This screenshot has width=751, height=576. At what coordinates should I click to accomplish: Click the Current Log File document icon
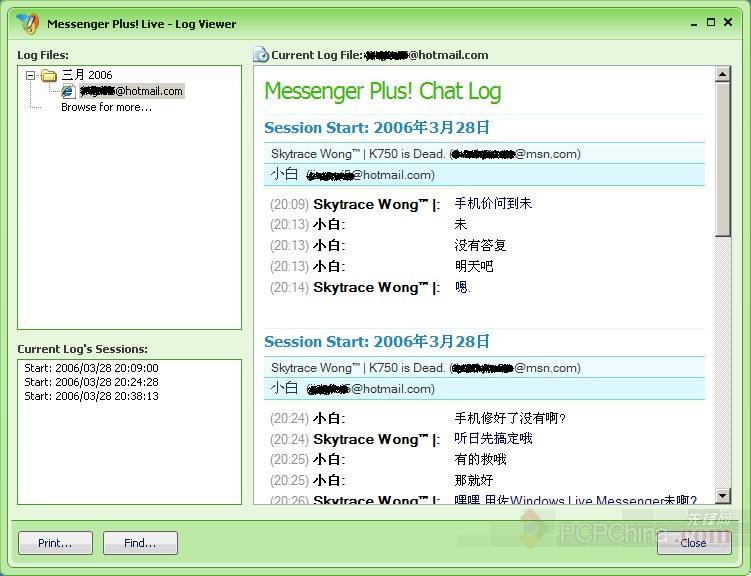point(261,55)
